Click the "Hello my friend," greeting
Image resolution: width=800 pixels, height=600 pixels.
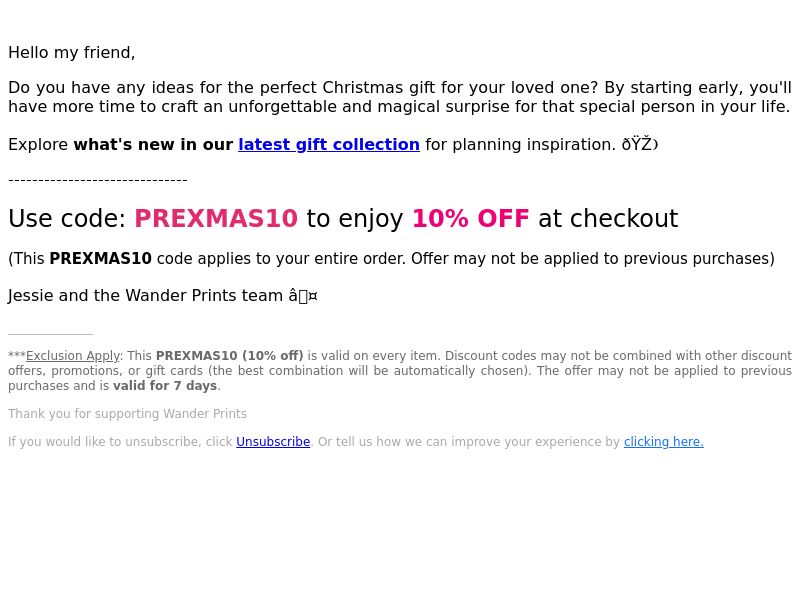(71, 53)
